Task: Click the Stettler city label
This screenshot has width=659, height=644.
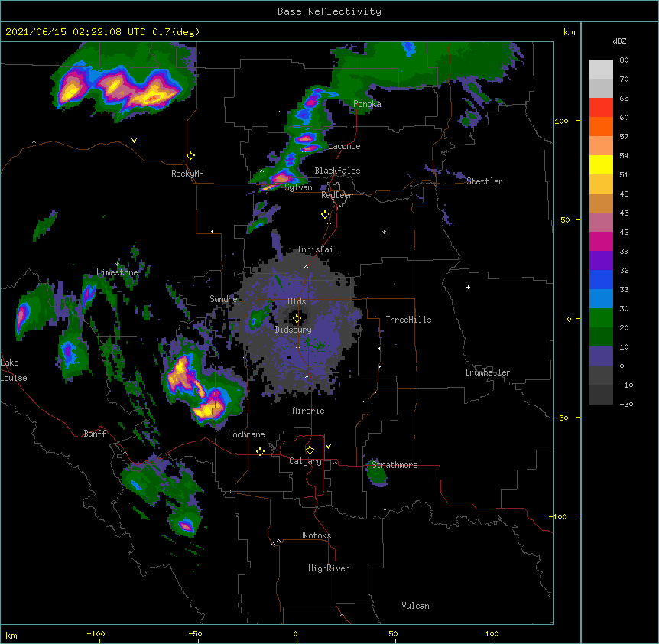Action: [485, 181]
